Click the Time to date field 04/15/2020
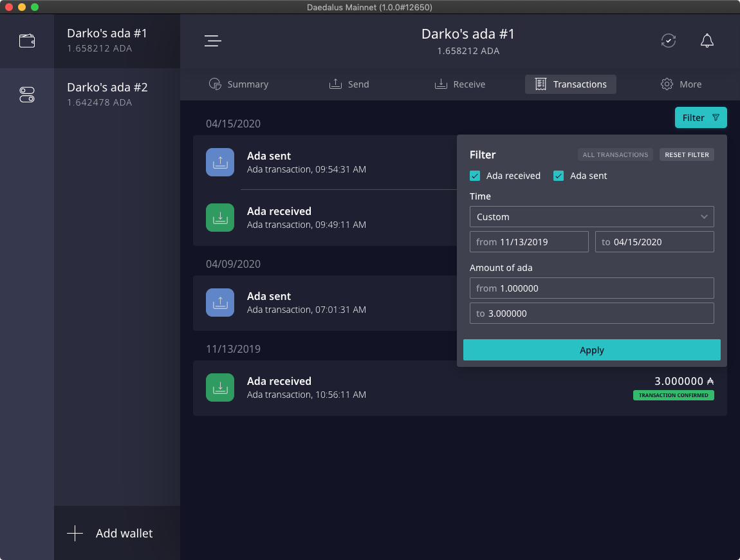This screenshot has height=560, width=740. point(654,242)
